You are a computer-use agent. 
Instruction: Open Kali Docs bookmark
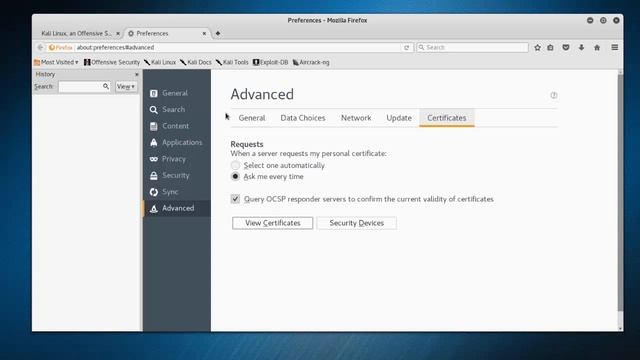click(196, 62)
